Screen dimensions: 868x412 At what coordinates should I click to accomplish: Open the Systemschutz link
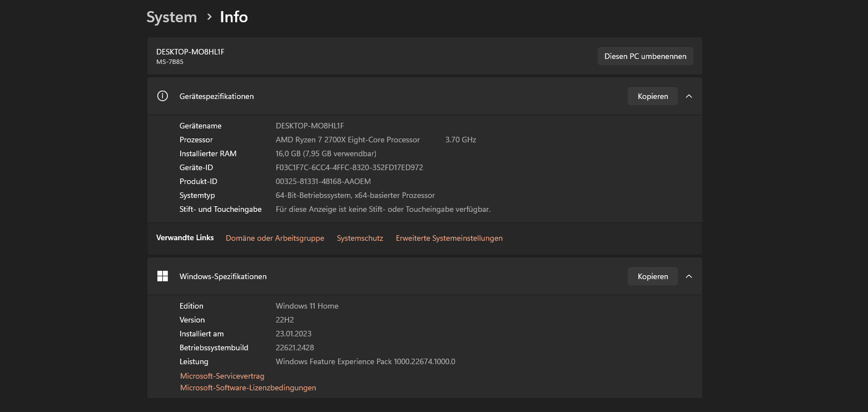coord(360,238)
